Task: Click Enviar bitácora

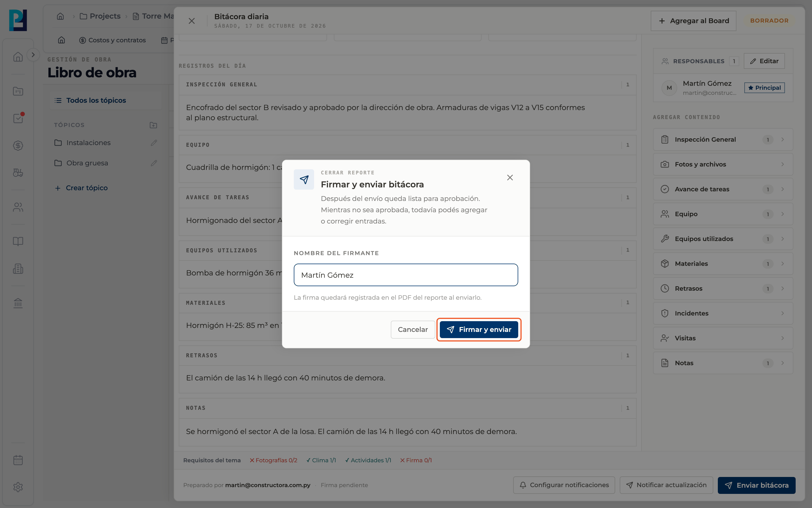Action: [757, 485]
